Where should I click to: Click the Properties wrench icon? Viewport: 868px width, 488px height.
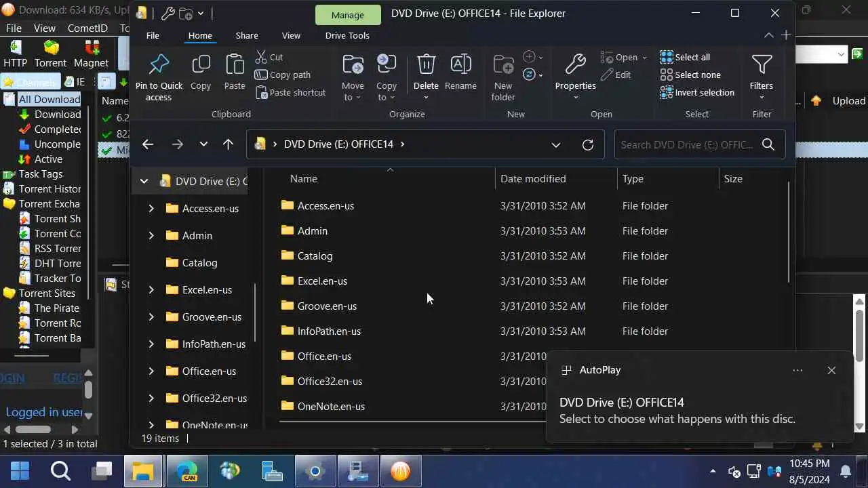coord(575,64)
